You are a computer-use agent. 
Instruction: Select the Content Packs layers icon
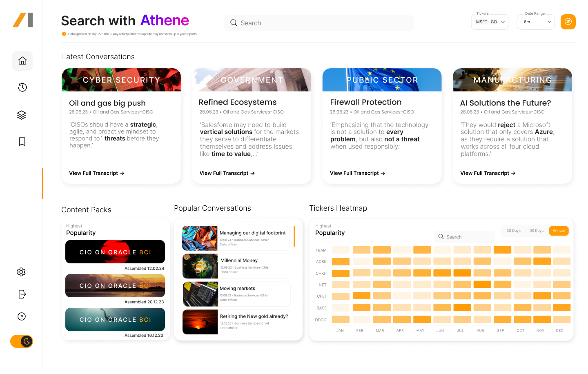coord(22,115)
